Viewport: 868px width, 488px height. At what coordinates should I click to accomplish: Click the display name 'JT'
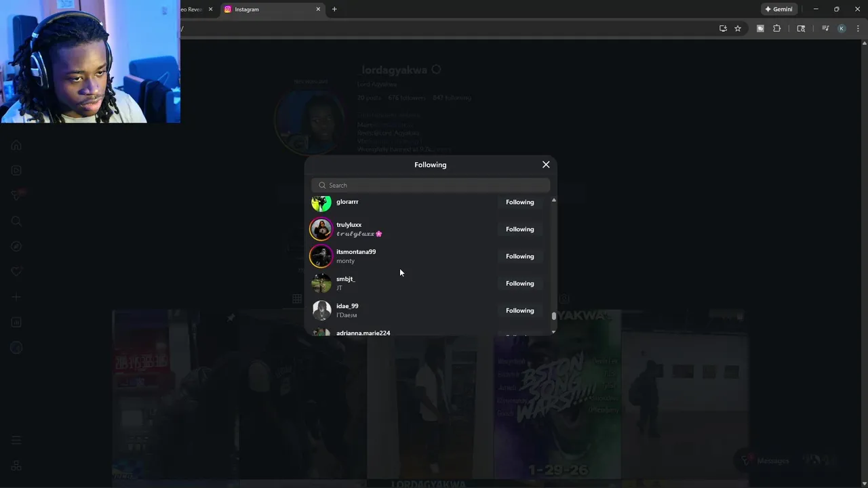pyautogui.click(x=339, y=288)
